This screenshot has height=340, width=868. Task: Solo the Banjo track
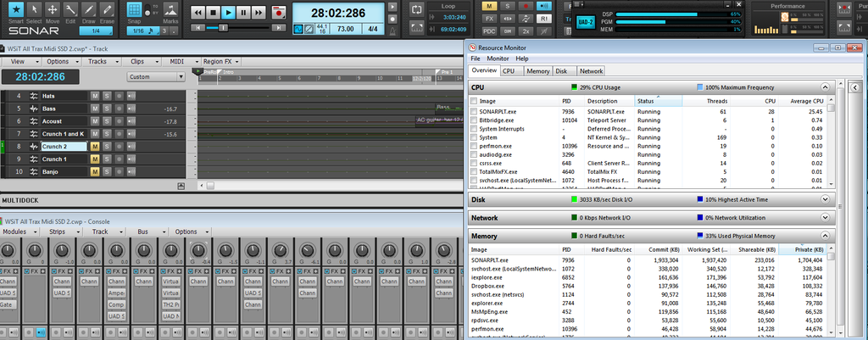(107, 172)
